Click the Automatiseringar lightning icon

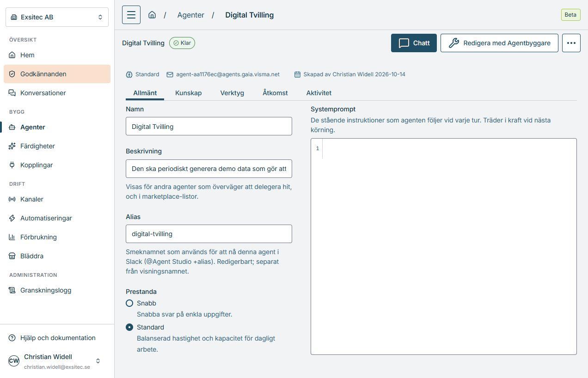pos(12,218)
